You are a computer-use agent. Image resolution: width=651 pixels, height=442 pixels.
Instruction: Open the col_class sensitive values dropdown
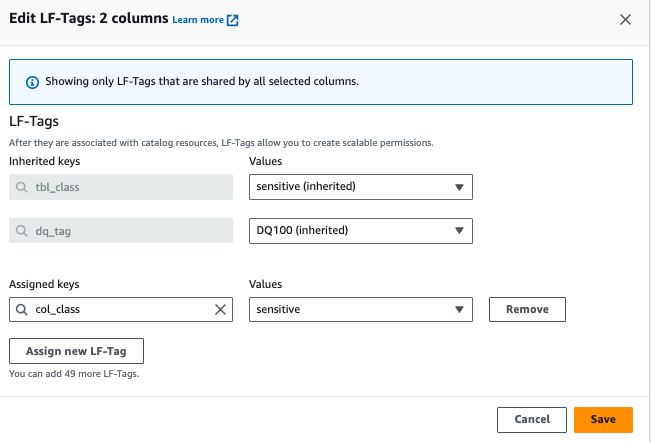click(x=360, y=310)
